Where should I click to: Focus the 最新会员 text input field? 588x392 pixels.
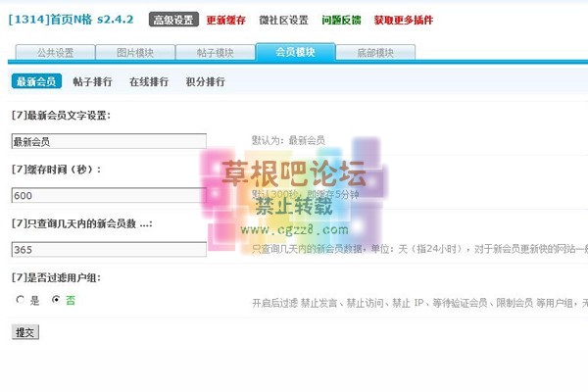click(109, 141)
